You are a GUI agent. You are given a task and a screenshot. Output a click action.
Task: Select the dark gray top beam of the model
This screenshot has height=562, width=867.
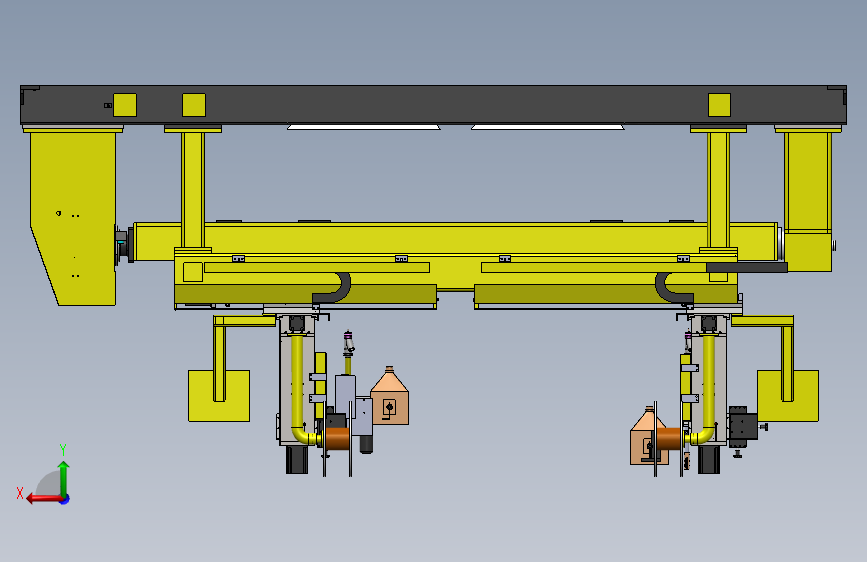tap(434, 105)
